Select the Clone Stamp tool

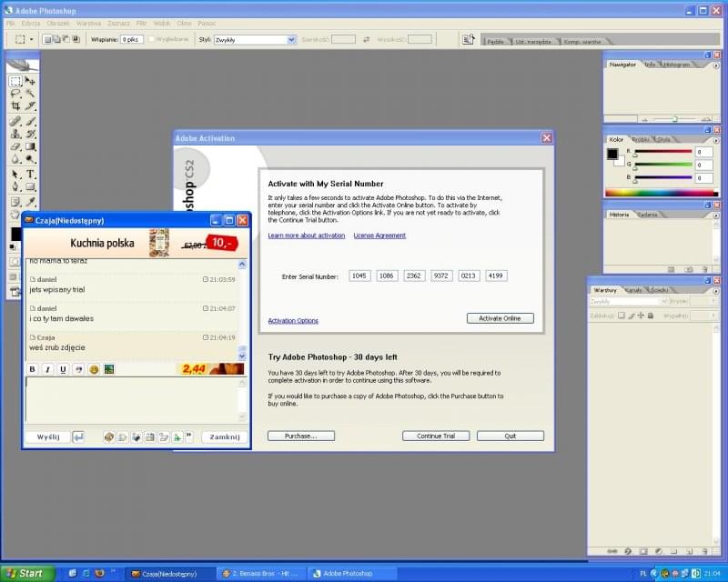(15, 134)
